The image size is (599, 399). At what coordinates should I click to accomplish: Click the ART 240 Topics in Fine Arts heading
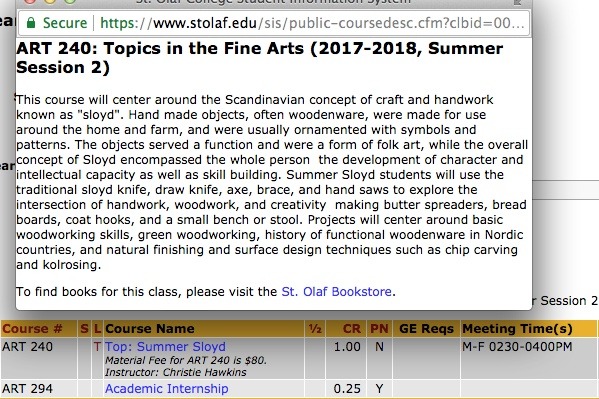tap(260, 58)
